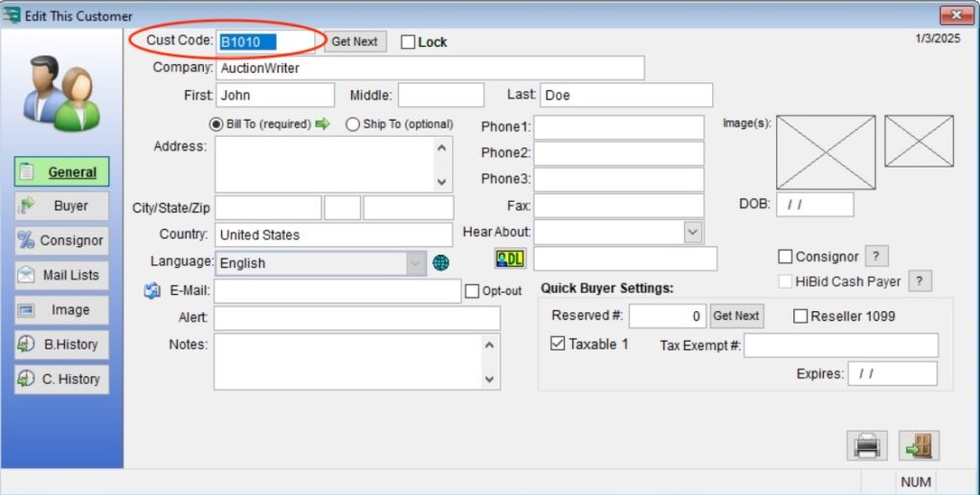Click the help button next to Consignor
Image resolution: width=980 pixels, height=495 pixels.
pos(876,256)
